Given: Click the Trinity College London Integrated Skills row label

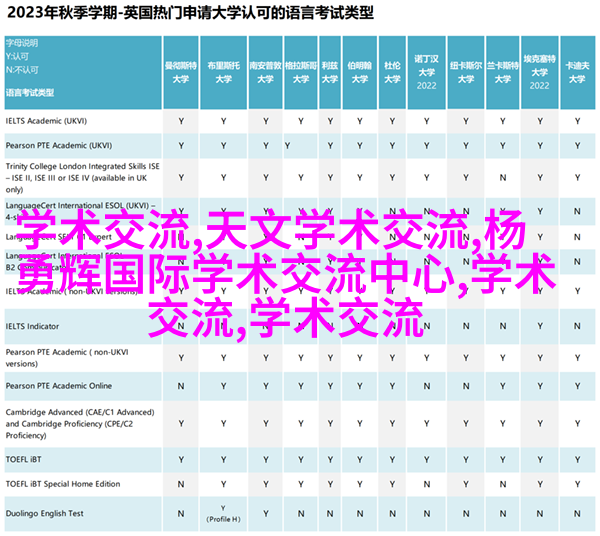Looking at the screenshot, I should pyautogui.click(x=82, y=178).
